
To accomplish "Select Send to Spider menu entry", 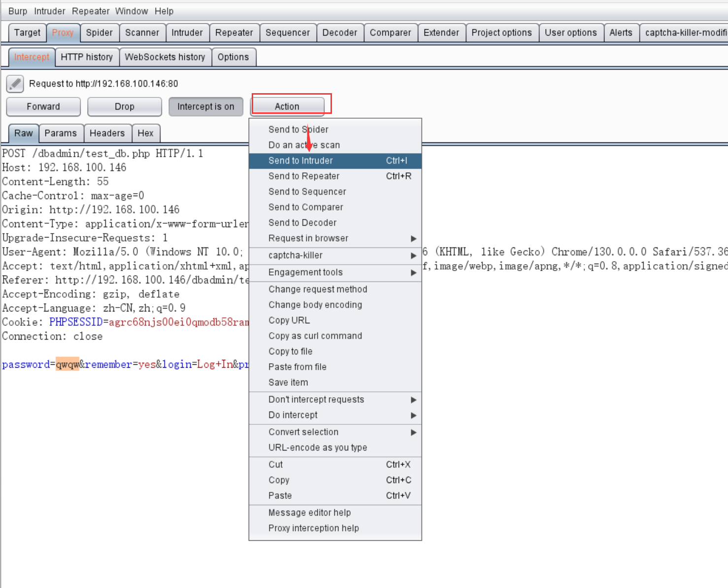I will coord(335,130).
